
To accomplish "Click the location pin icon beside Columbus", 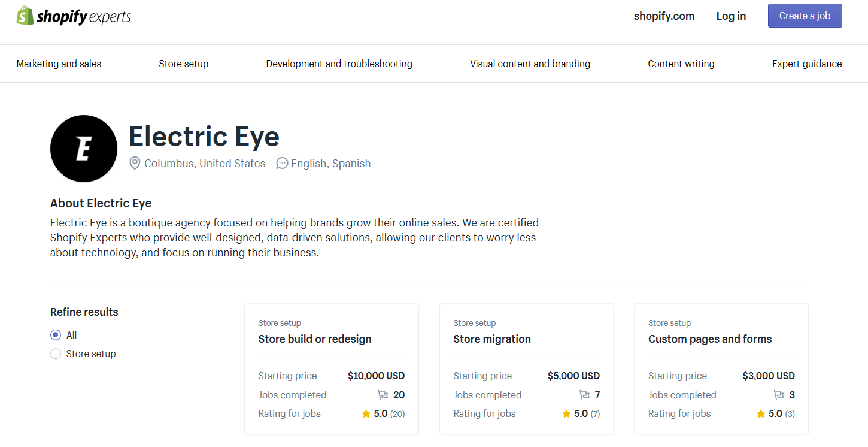I will (135, 163).
